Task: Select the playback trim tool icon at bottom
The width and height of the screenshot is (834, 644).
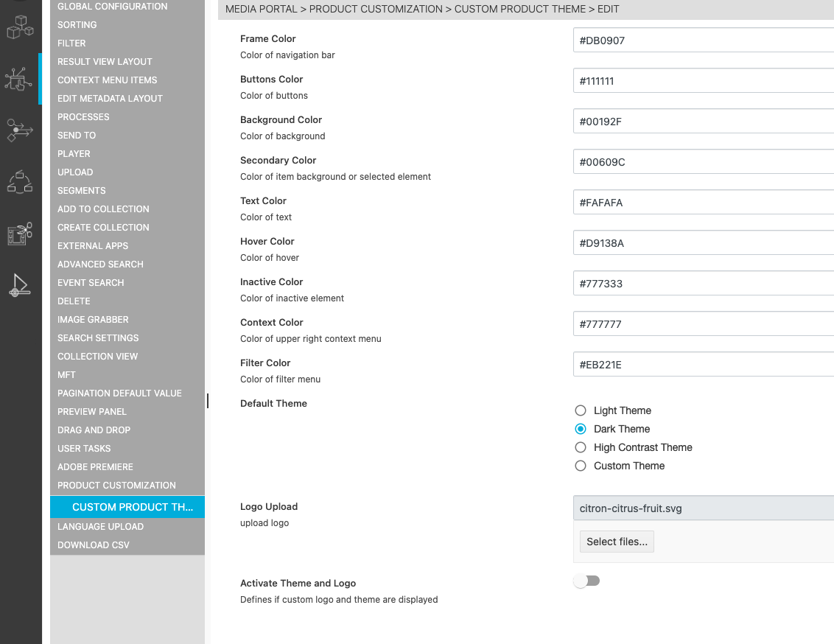Action: (x=21, y=285)
